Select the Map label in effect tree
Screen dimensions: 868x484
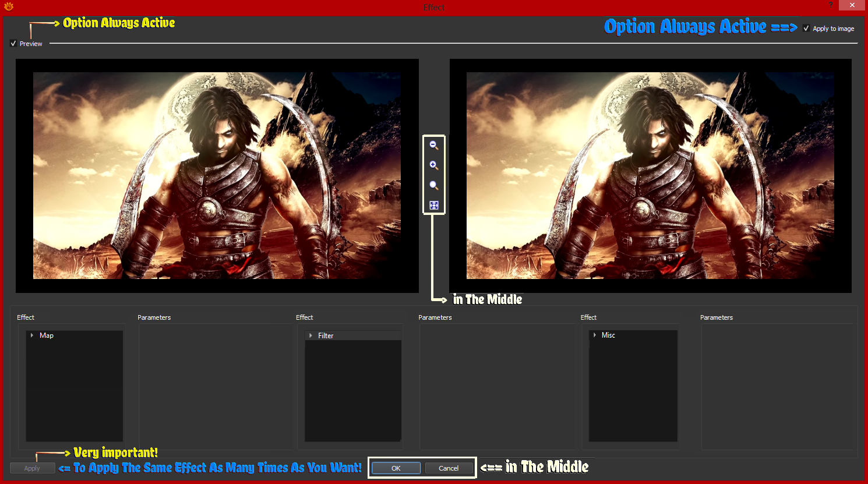click(47, 335)
